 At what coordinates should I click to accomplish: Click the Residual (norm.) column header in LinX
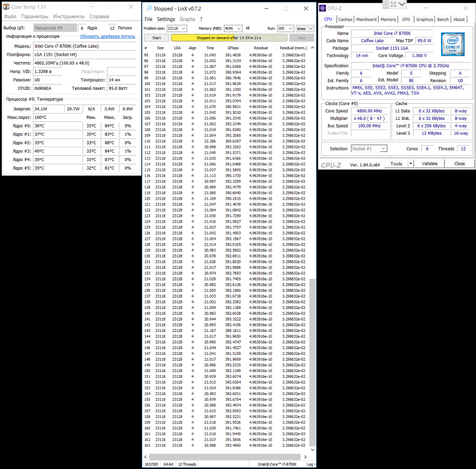pyautogui.click(x=293, y=48)
